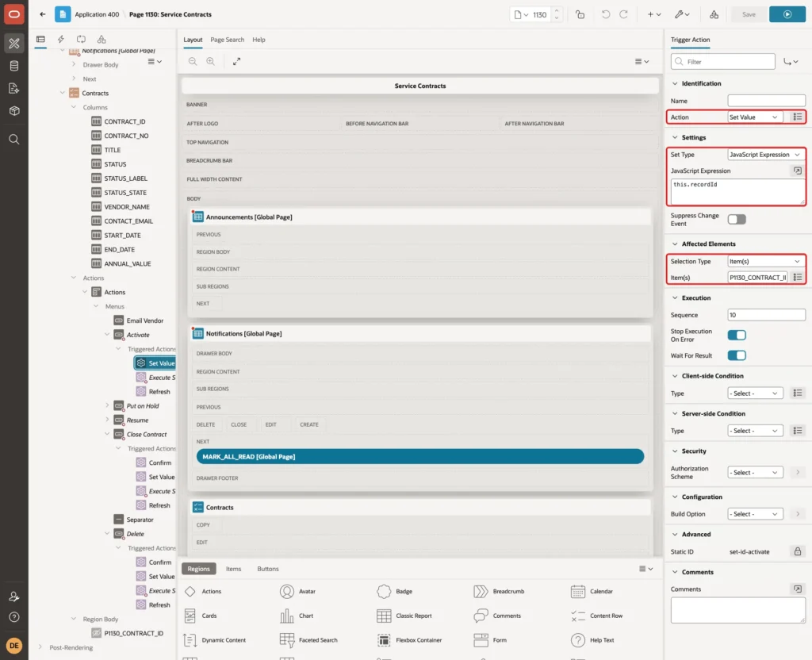
Task: Run the page with play button
Action: pos(787,14)
